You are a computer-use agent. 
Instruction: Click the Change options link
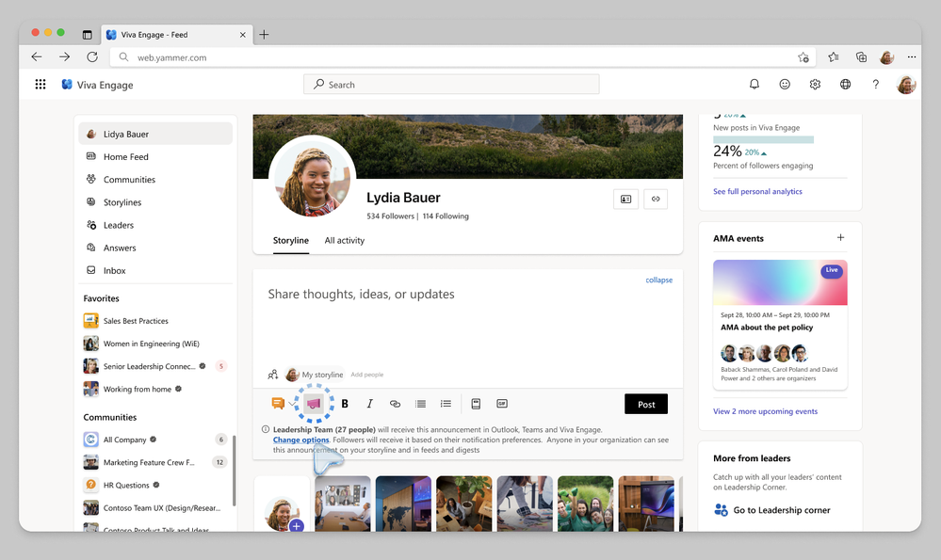pyautogui.click(x=300, y=440)
